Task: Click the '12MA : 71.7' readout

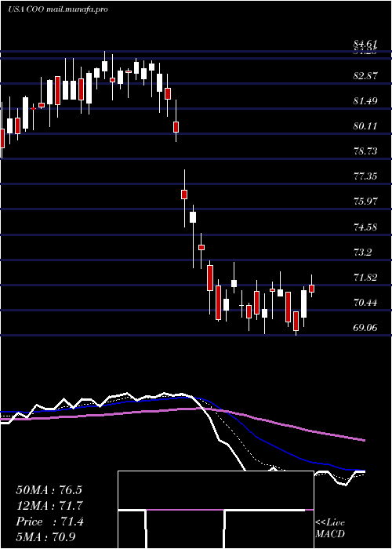Action: pyautogui.click(x=49, y=506)
